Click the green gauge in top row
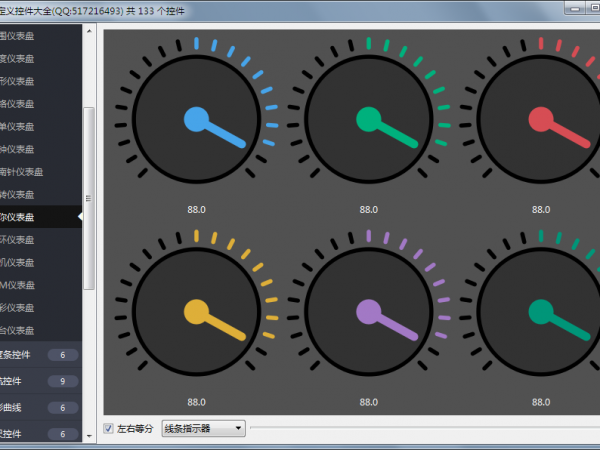This screenshot has width=600, height=450. (x=368, y=120)
